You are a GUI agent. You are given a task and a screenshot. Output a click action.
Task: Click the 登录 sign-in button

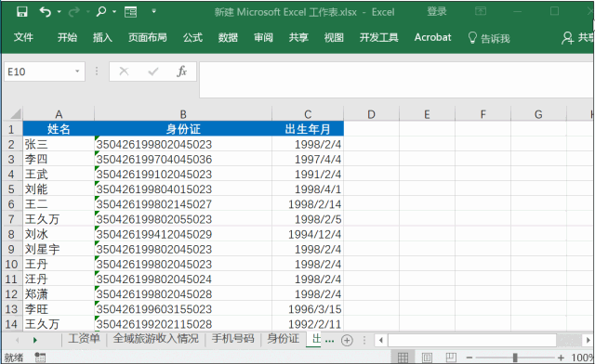point(437,12)
